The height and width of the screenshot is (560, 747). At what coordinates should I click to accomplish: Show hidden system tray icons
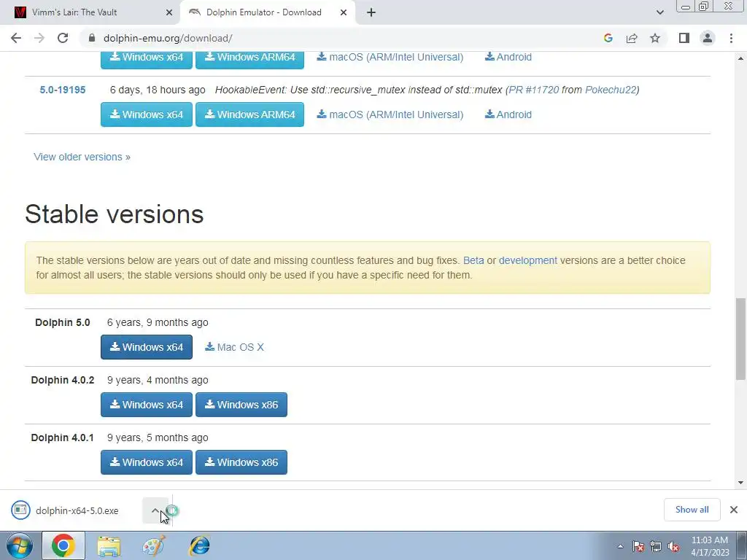[x=620, y=547]
